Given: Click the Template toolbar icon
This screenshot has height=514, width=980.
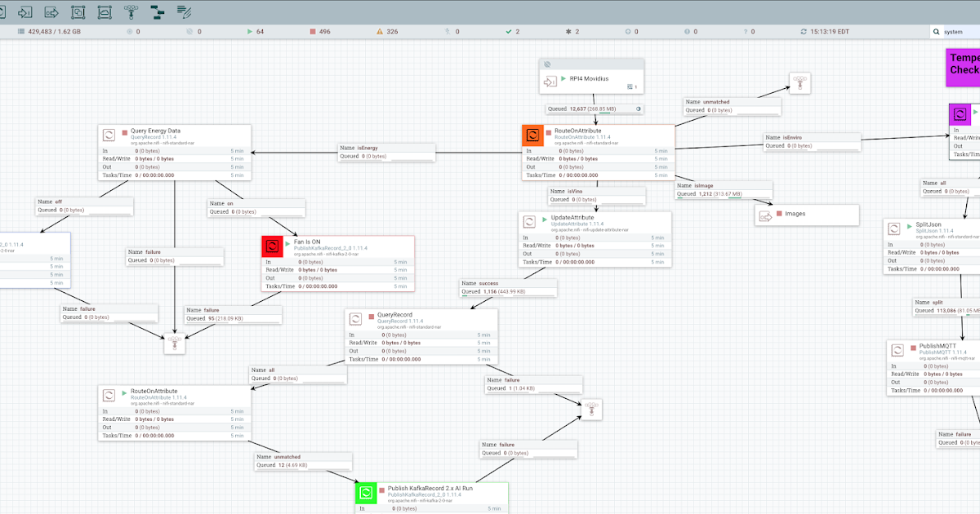Looking at the screenshot, I should [x=157, y=11].
